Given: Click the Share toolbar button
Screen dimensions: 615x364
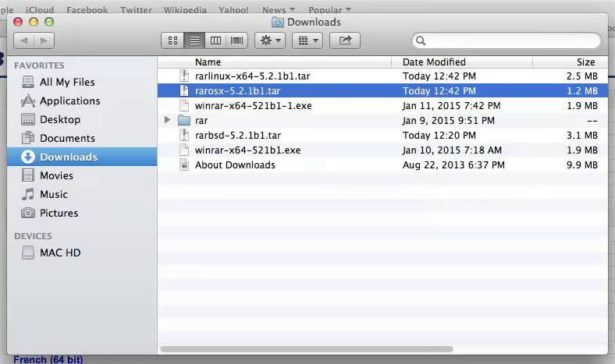Looking at the screenshot, I should click(345, 41).
